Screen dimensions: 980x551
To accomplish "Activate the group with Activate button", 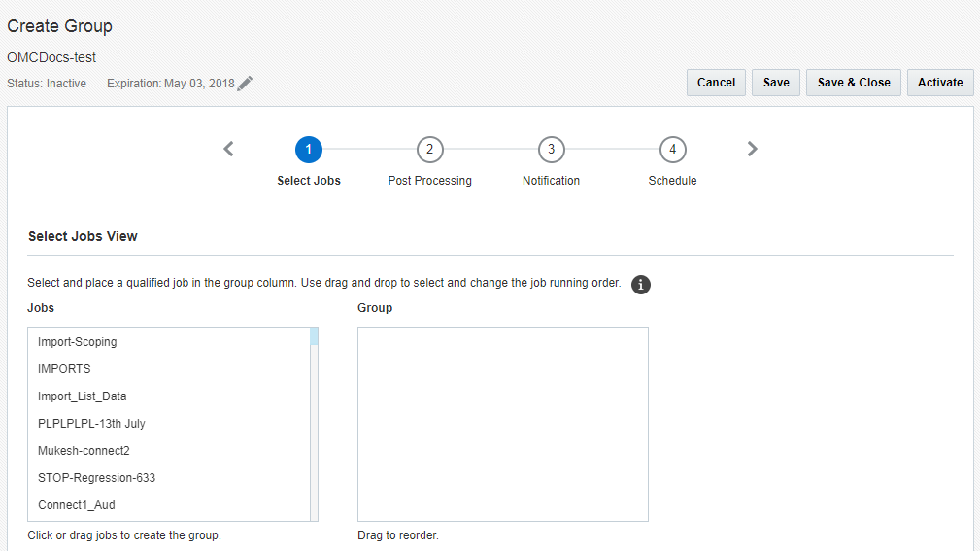I will (940, 83).
